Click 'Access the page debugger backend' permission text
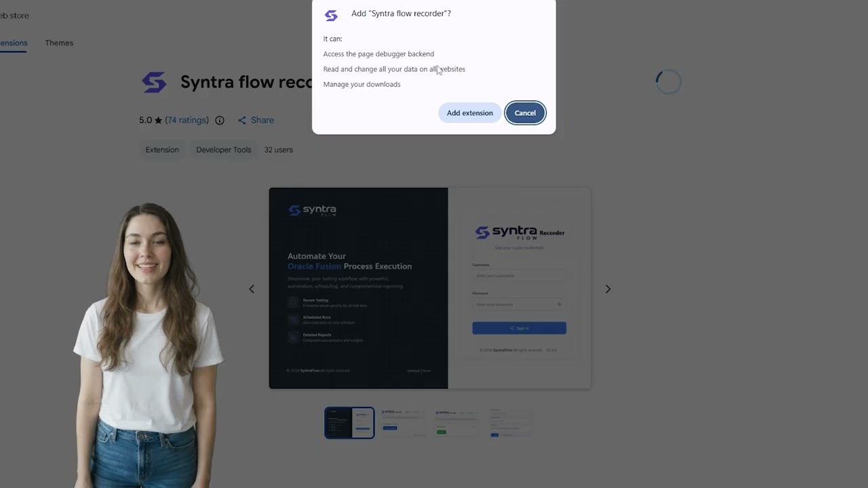The image size is (868, 488). pos(378,54)
